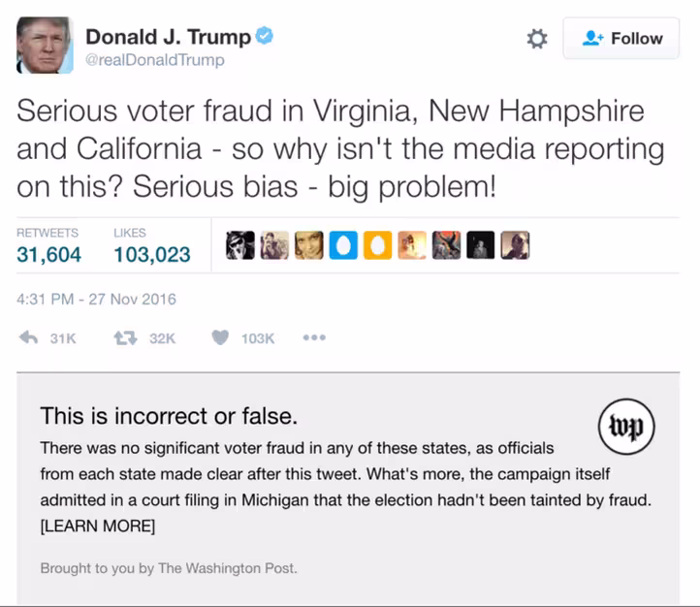Click the first liker avatar thumbnail
Viewport: 700px width, 607px height.
[x=240, y=245]
